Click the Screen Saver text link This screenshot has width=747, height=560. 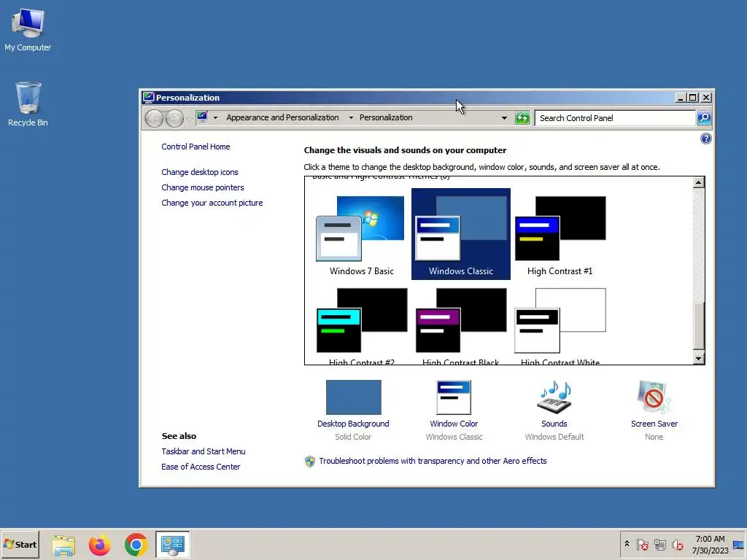point(654,424)
